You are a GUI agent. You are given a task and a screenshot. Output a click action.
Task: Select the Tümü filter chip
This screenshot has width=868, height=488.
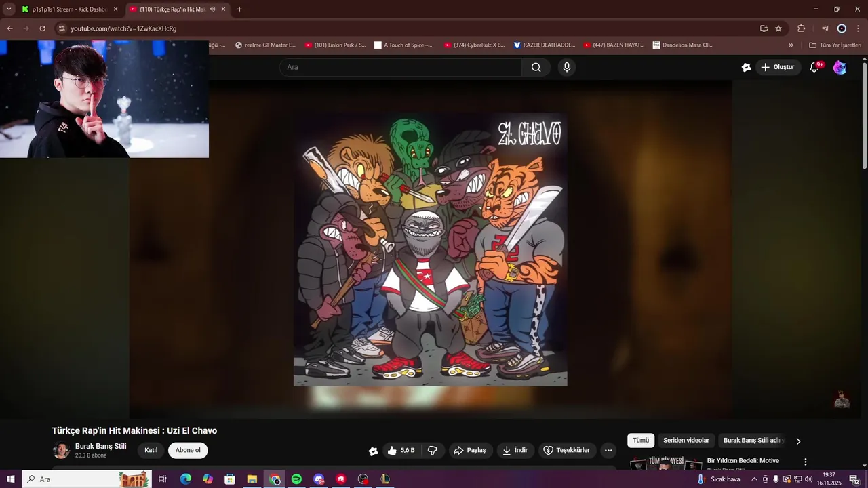[x=641, y=441]
